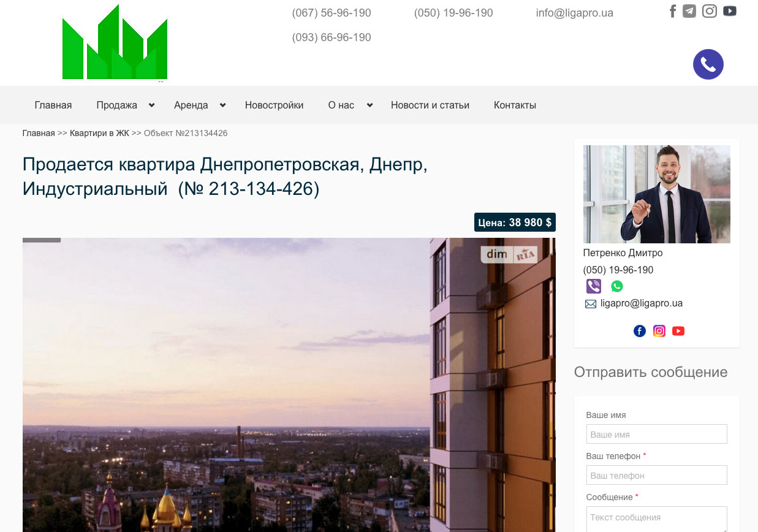The height and width of the screenshot is (532, 758).
Task: Open the Instagram icon in header
Action: [x=710, y=11]
